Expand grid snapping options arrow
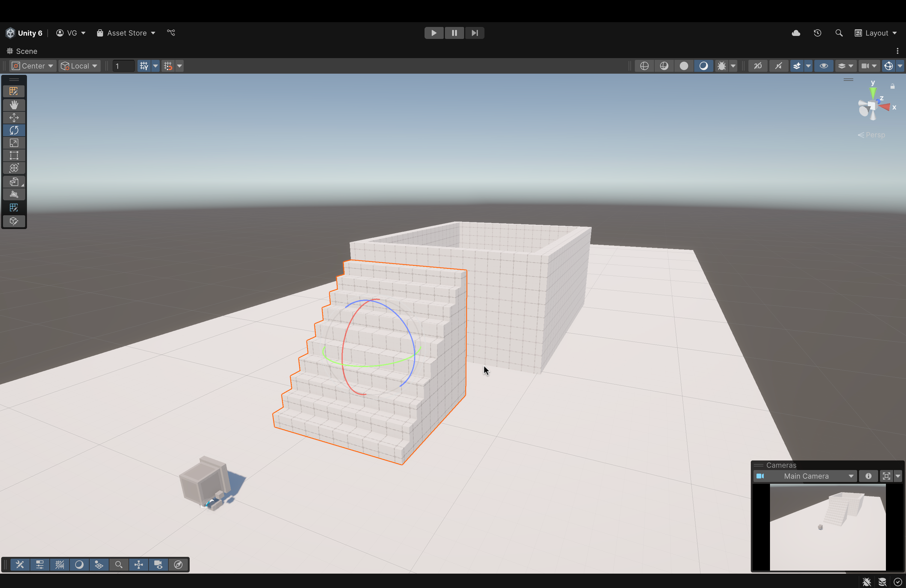 coord(155,66)
